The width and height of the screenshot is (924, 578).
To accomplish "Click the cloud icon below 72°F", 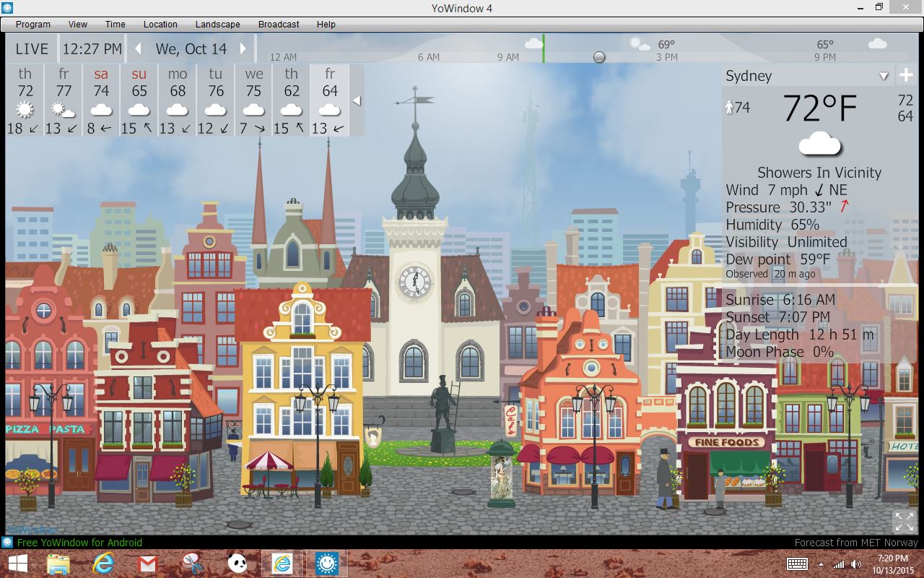I will click(x=820, y=144).
